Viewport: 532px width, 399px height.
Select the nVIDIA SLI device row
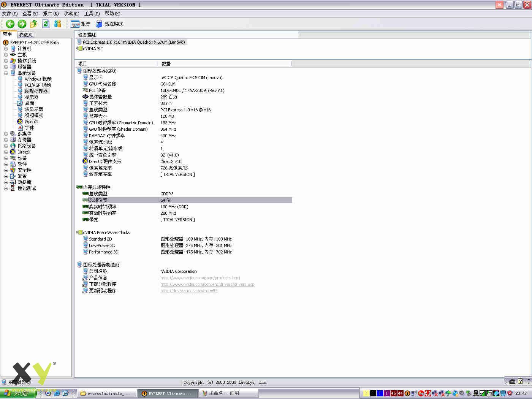[x=90, y=49]
